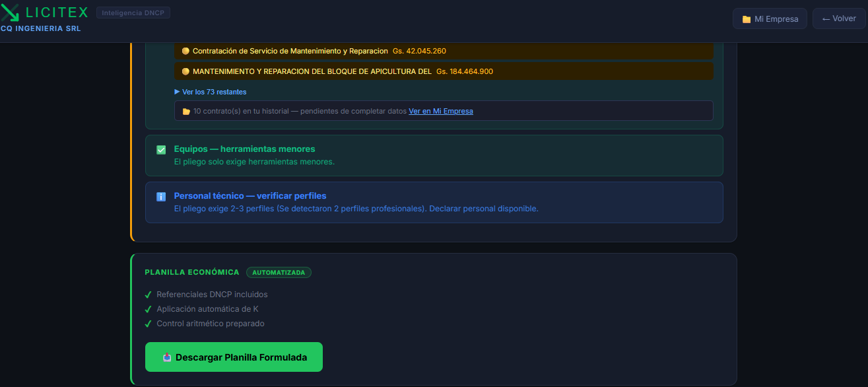The height and width of the screenshot is (387, 868).
Task: Open Mi Empresa button
Action: (x=770, y=19)
